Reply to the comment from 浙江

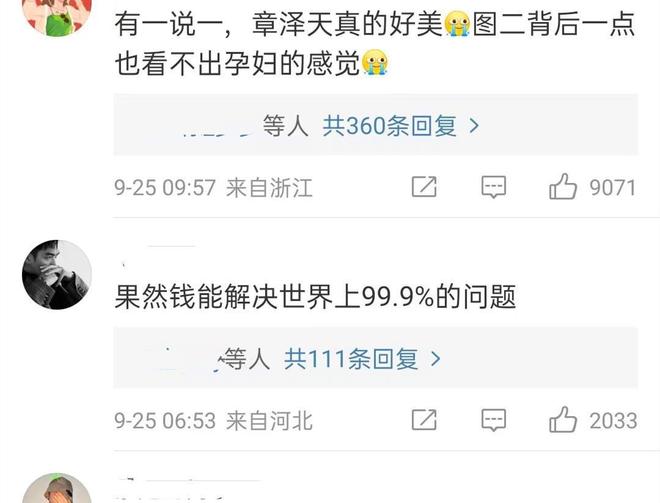493,187
